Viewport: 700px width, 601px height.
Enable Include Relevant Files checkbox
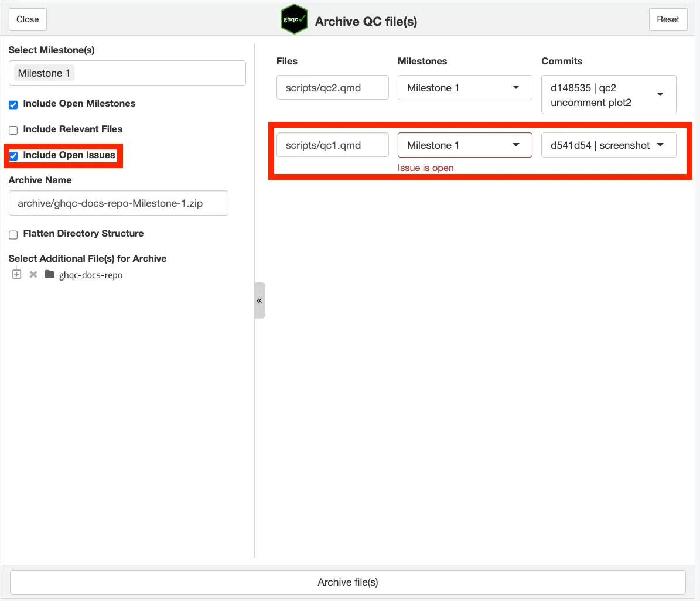click(13, 130)
